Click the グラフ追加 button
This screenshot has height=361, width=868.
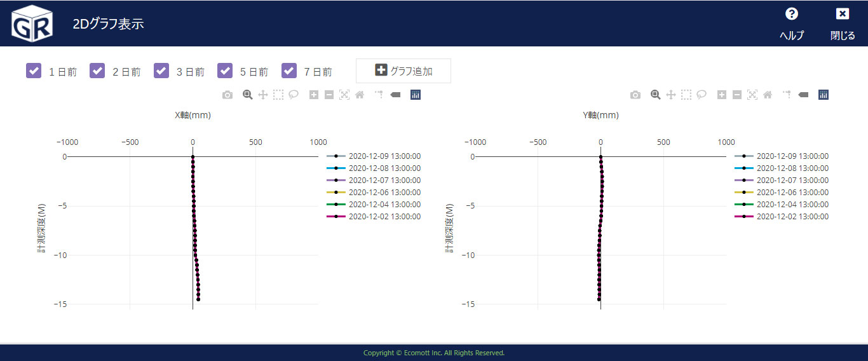403,71
